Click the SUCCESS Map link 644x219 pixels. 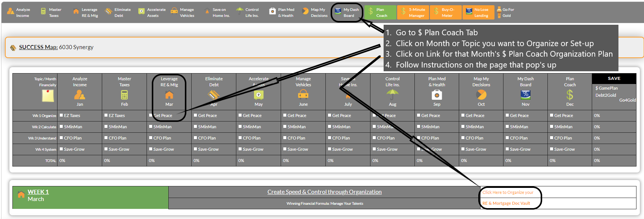tap(38, 47)
